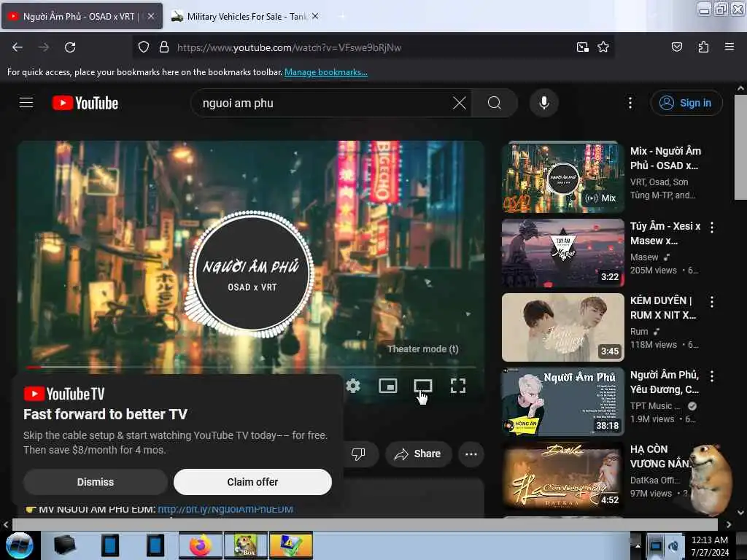747x560 pixels.
Task: Open the Firefox application menu
Action: point(729,47)
